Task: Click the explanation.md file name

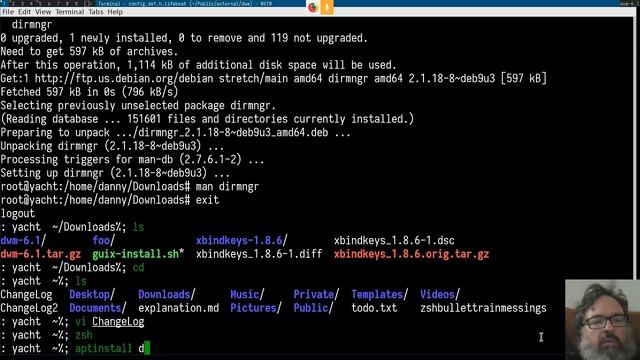Action: [178, 308]
